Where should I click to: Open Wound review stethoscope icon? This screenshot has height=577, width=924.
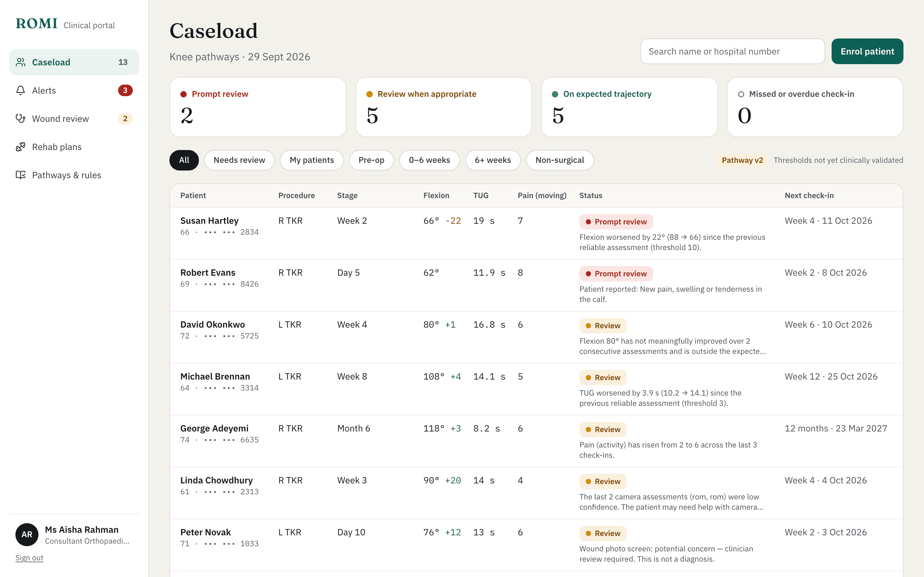click(21, 119)
